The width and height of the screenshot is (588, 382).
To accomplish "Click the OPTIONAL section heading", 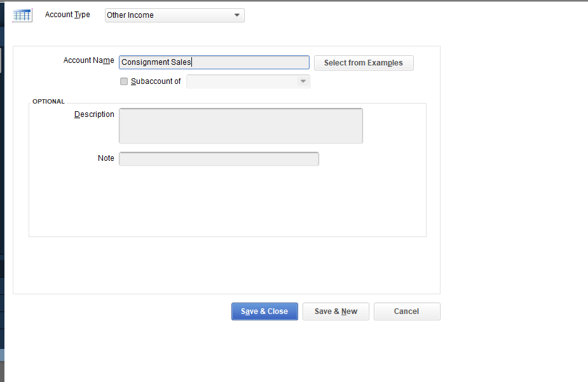I will coord(48,102).
